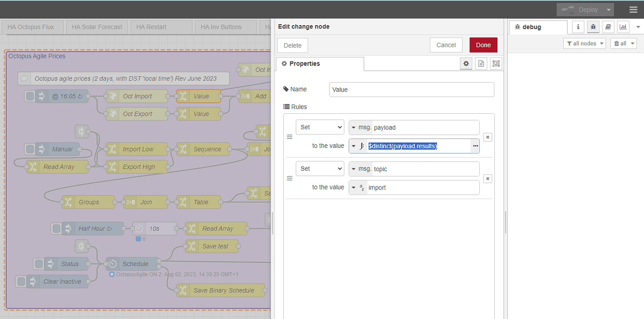This screenshot has width=644, height=319.
Task: Click the Name field containing 'Value'
Action: coord(411,89)
